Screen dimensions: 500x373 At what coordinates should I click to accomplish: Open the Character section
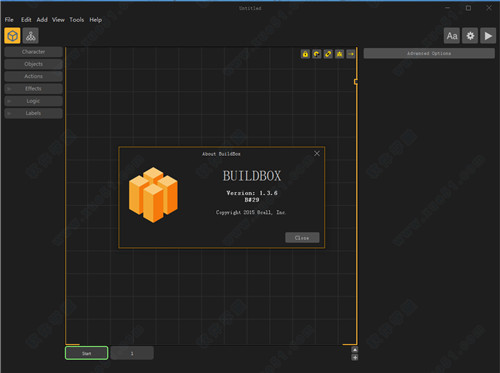[x=33, y=52]
